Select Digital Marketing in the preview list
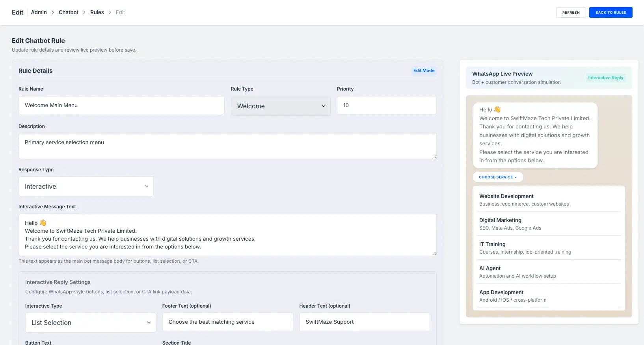This screenshot has height=345, width=644. [x=549, y=224]
